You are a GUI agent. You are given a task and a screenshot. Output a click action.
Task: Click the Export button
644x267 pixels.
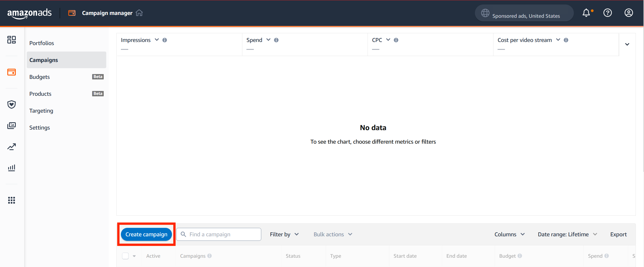tap(618, 234)
